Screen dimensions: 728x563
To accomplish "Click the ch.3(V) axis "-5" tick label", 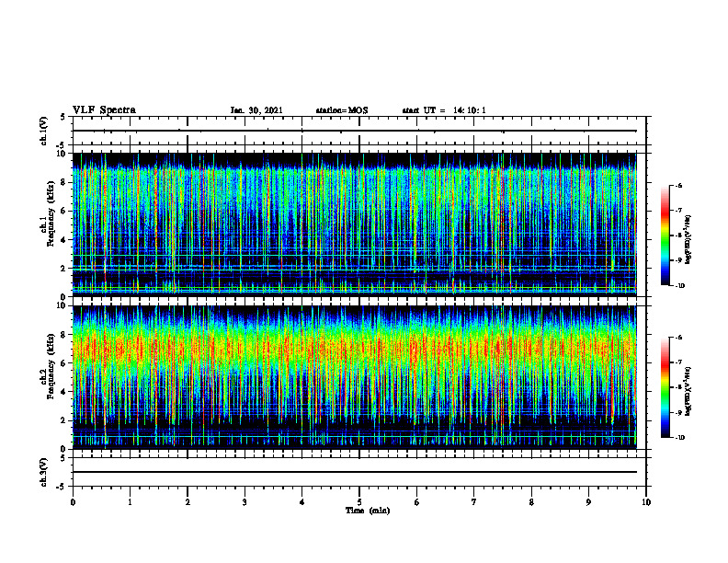I will [62, 487].
